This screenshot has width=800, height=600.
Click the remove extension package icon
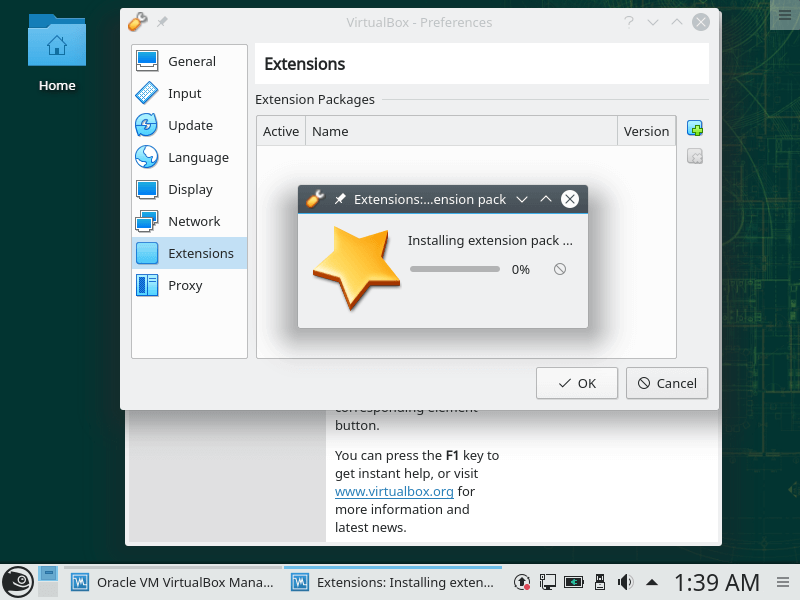[x=695, y=156]
